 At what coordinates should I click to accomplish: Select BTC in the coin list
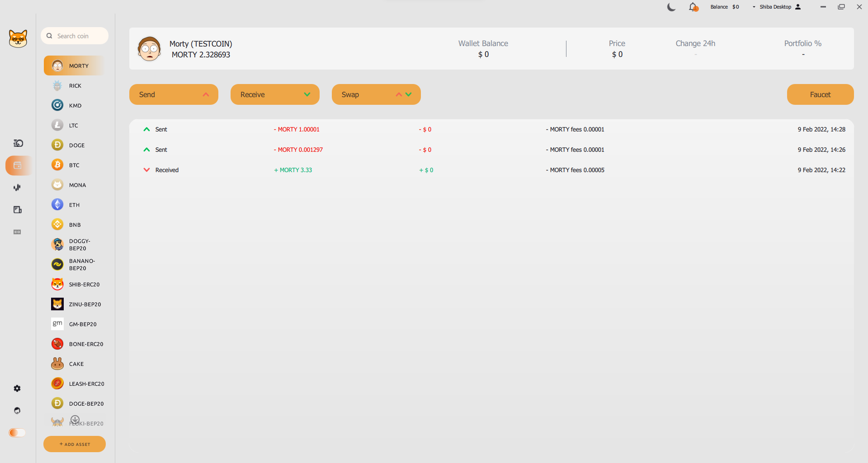point(74,165)
